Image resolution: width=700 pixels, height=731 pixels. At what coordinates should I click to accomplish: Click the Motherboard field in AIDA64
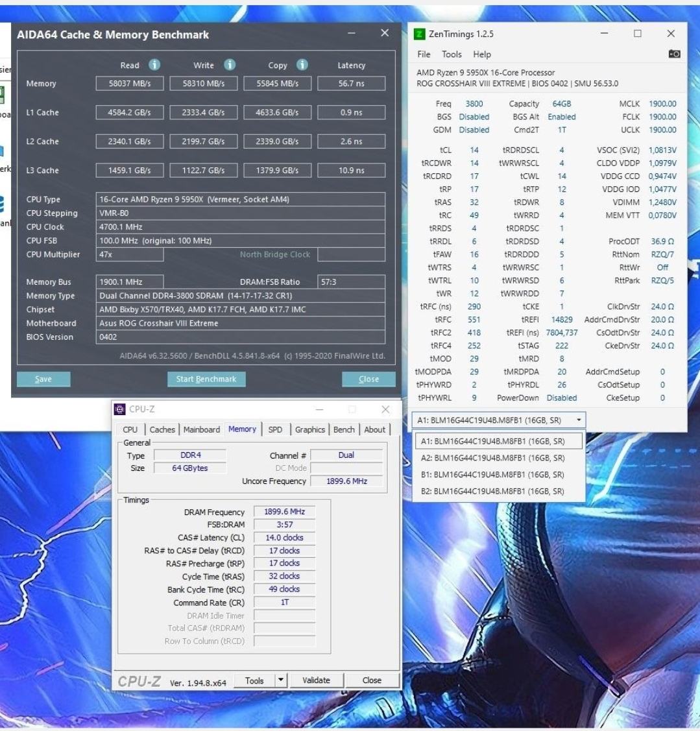[x=241, y=323]
